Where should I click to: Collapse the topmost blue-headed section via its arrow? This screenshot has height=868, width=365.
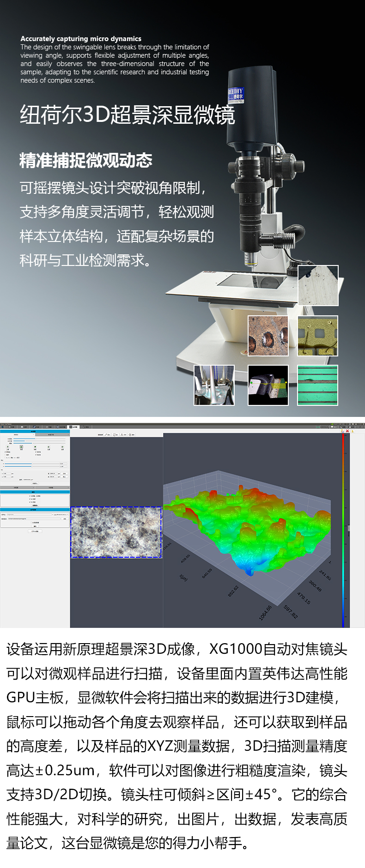[68, 431]
